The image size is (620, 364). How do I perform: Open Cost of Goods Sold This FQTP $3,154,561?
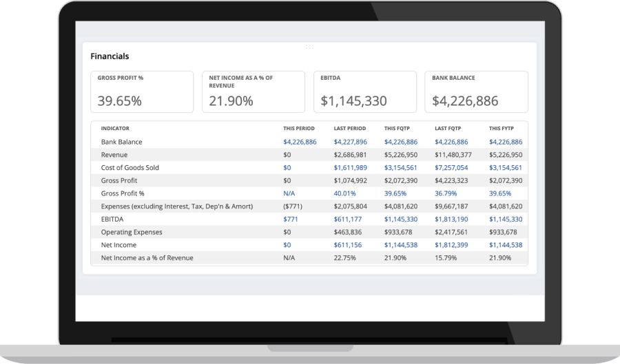pyautogui.click(x=400, y=167)
